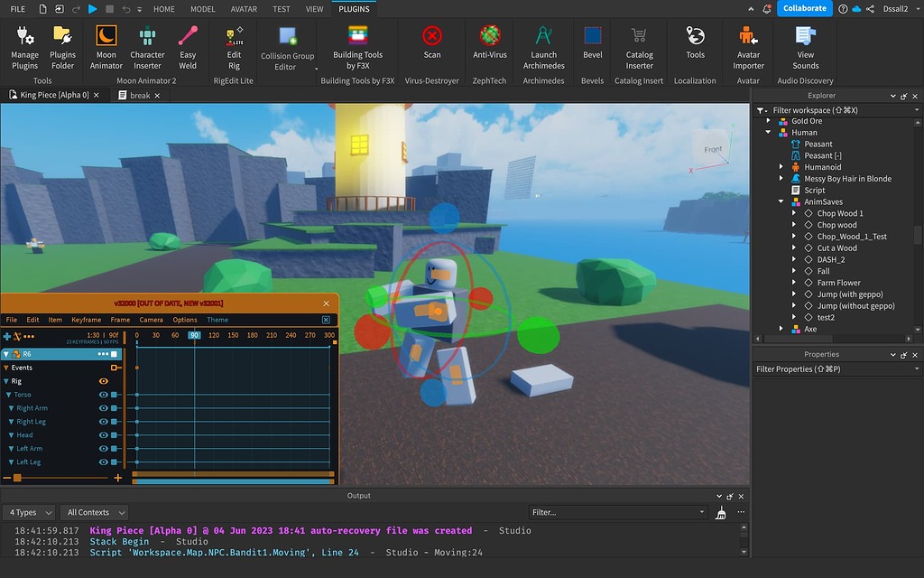Hide the Head track in the animator
924x578 pixels.
point(102,434)
